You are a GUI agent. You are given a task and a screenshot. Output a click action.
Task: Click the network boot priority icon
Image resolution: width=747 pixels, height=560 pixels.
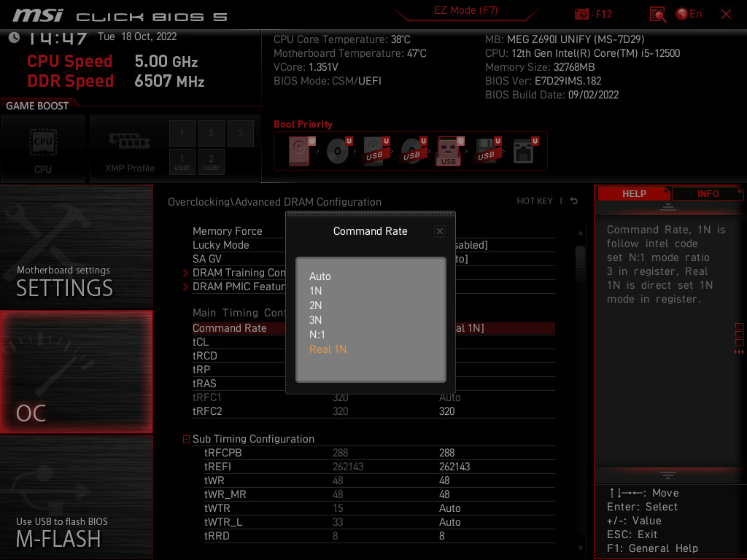coord(525,151)
